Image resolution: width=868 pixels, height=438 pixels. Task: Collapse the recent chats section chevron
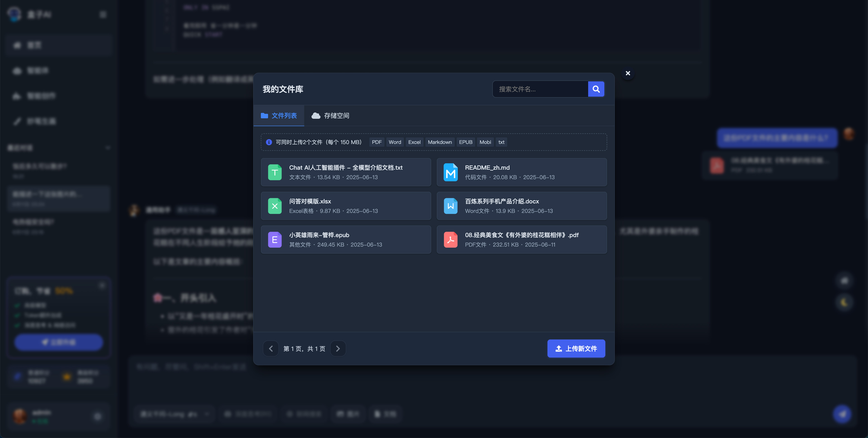[108, 148]
